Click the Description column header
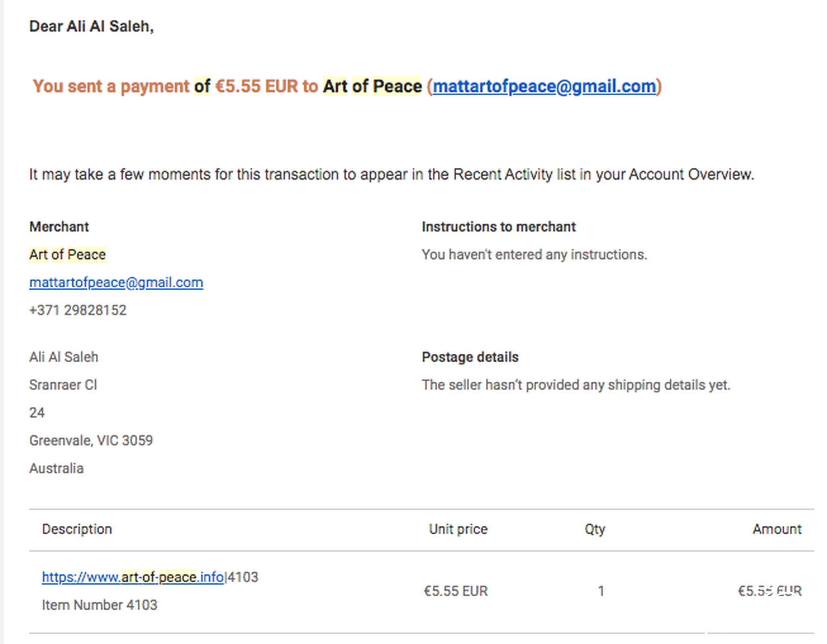Screen dimensions: 827x644 [x=77, y=529]
